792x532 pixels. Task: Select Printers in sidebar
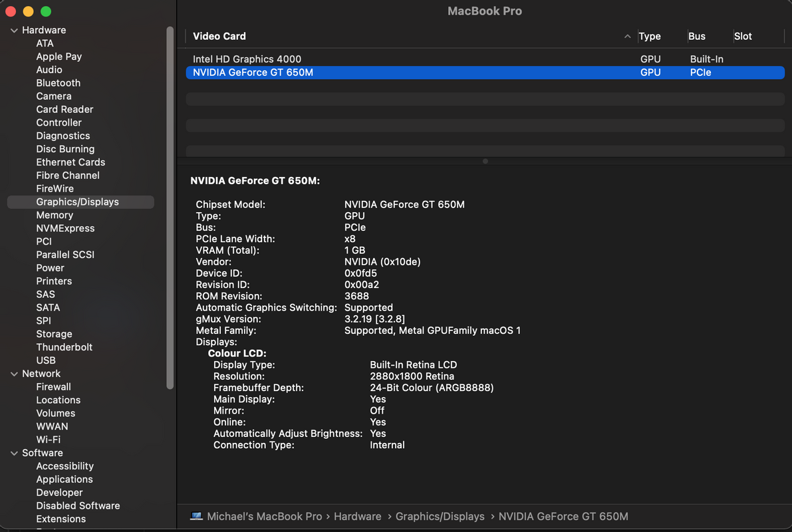(54, 281)
